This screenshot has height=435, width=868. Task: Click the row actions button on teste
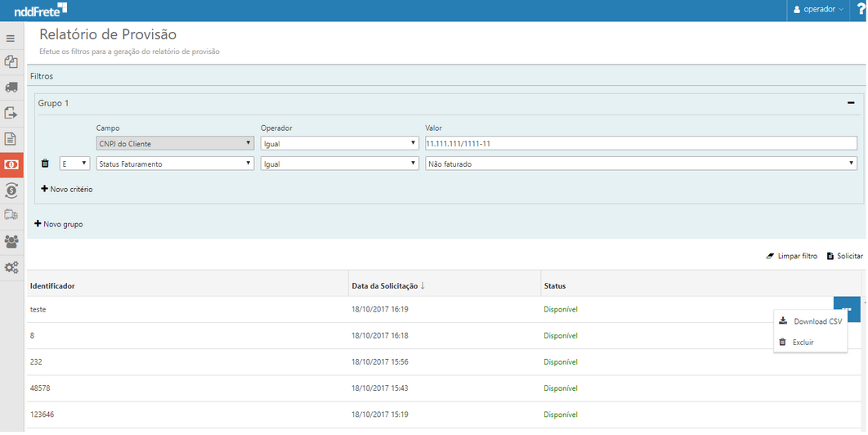(x=846, y=309)
